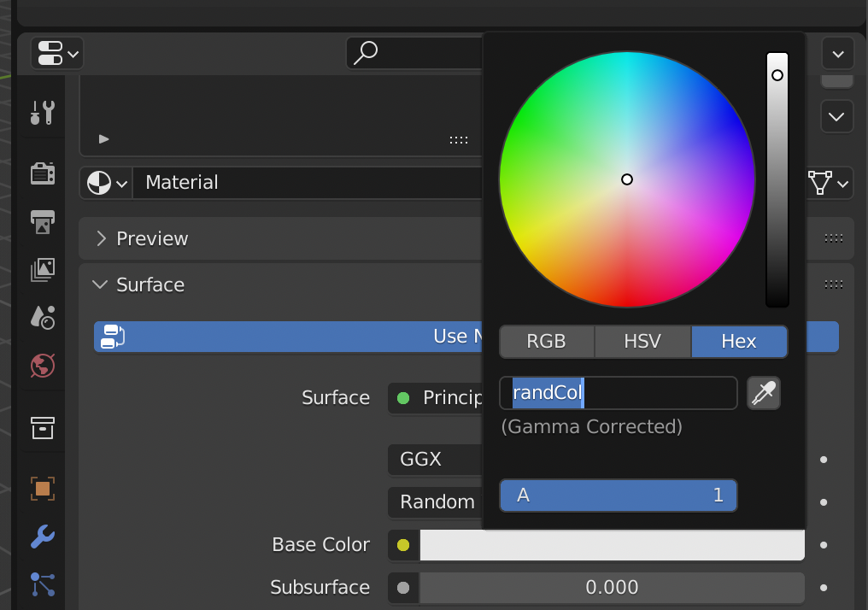Open the GGX distribution dropdown

pyautogui.click(x=436, y=459)
